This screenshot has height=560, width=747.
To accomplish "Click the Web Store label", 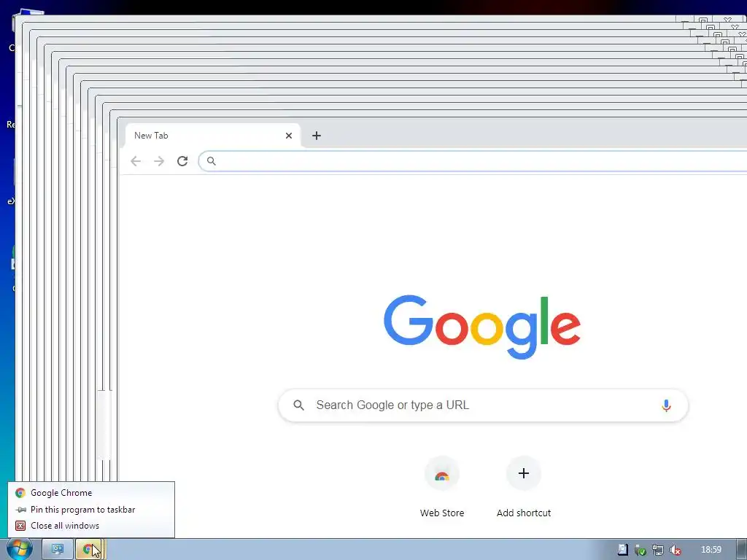I will tap(442, 513).
